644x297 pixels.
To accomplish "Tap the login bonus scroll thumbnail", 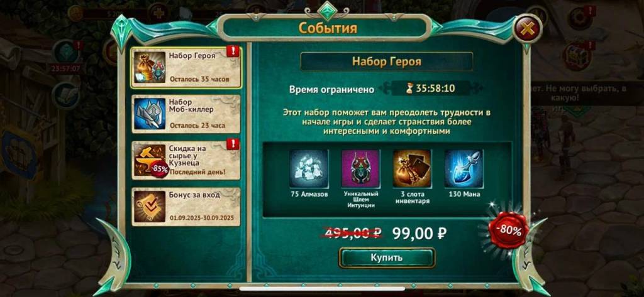I will point(150,207).
